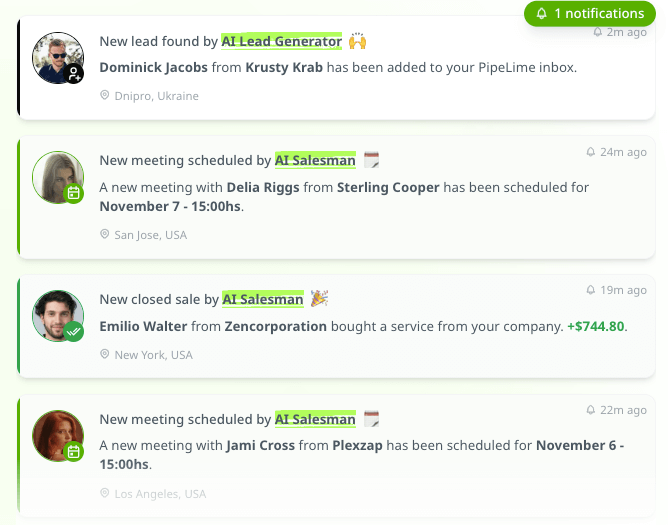
Task: Click calendar emoji beside Delia Riggs meeting
Action: 372,160
